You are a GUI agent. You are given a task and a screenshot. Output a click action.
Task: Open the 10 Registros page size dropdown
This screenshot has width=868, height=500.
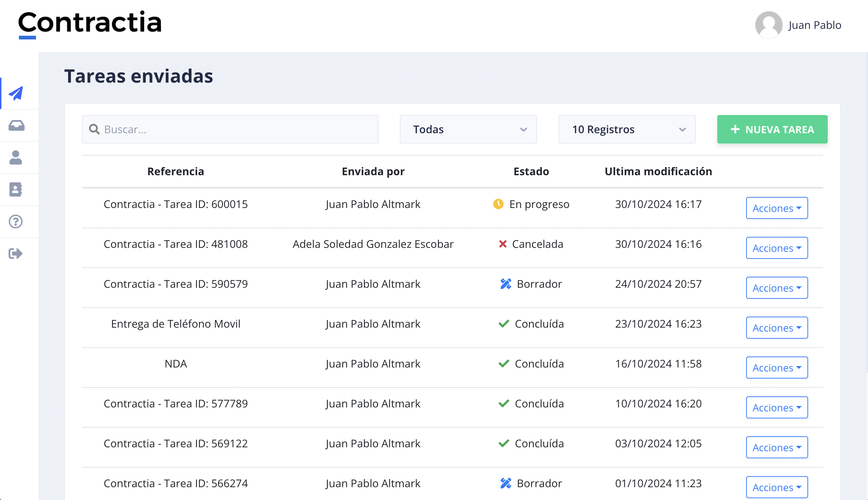626,129
